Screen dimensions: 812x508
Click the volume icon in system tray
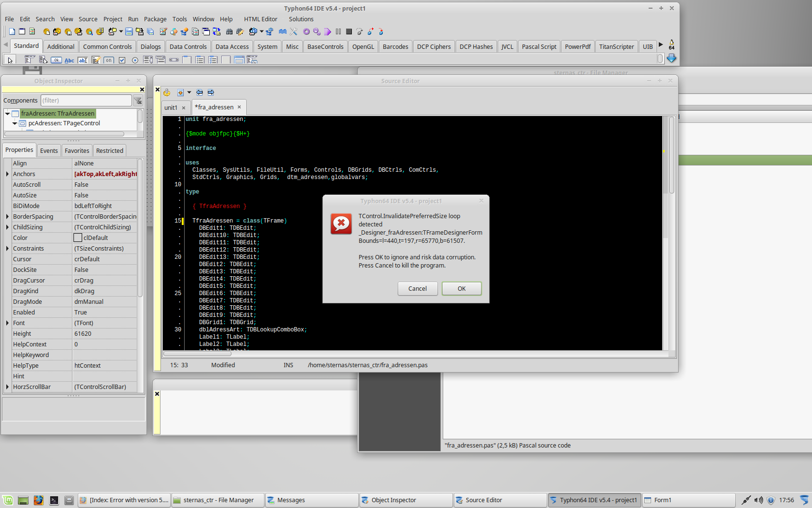(x=759, y=500)
